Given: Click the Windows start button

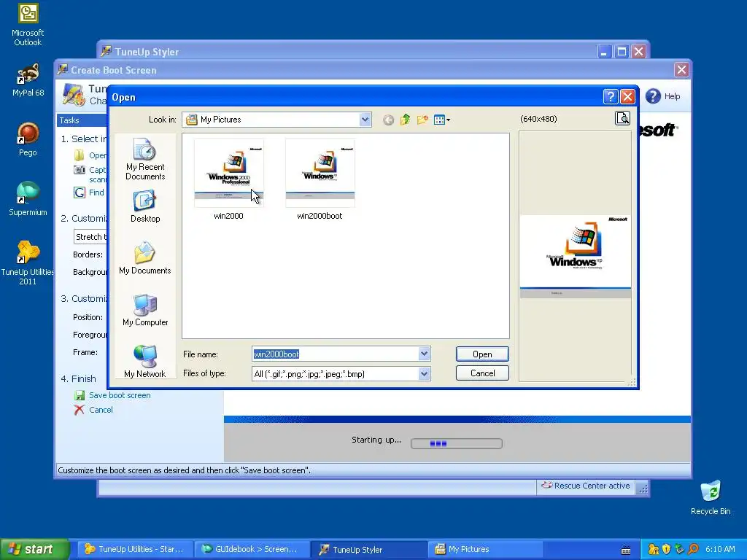Looking at the screenshot, I should pos(35,549).
